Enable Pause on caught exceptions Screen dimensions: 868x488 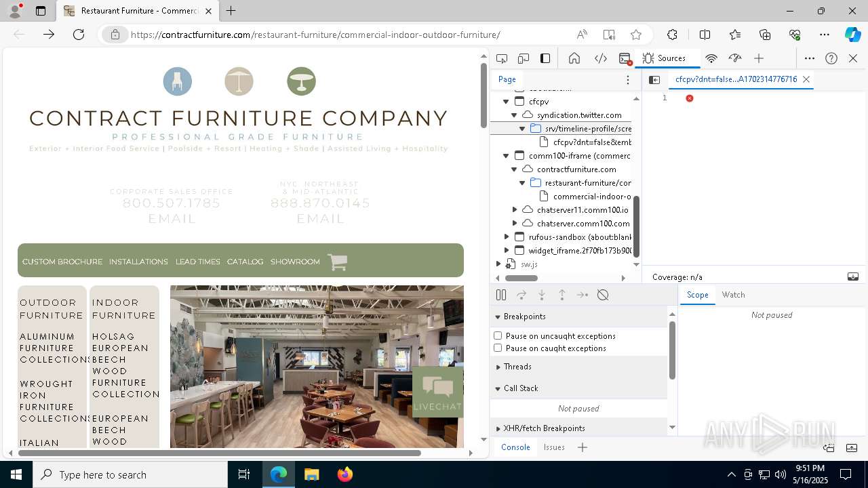point(498,348)
